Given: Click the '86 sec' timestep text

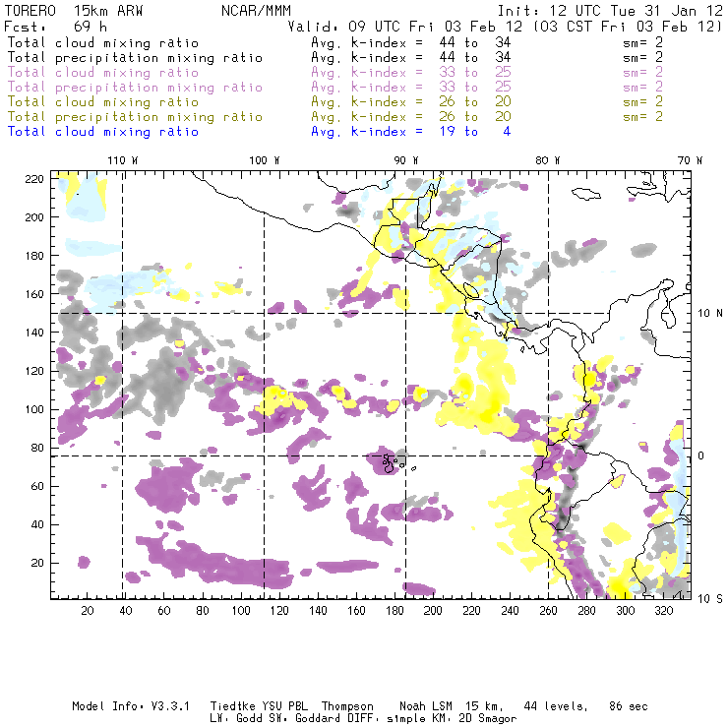Looking at the screenshot, I should point(629,706).
